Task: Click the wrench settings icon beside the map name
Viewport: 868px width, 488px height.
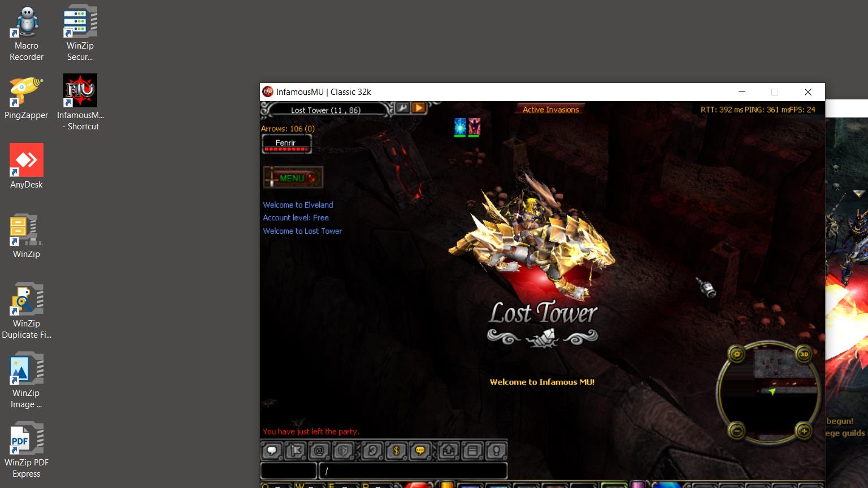Action: click(x=402, y=108)
